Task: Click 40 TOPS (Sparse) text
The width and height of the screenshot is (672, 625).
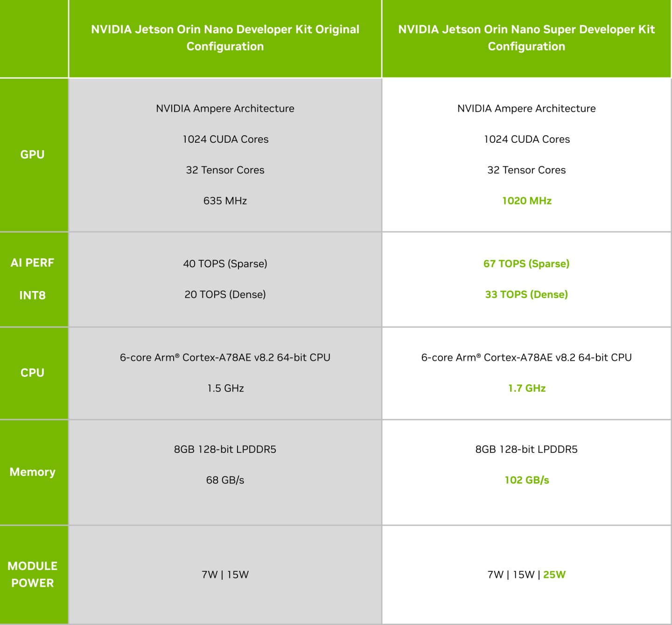Action: click(x=225, y=264)
